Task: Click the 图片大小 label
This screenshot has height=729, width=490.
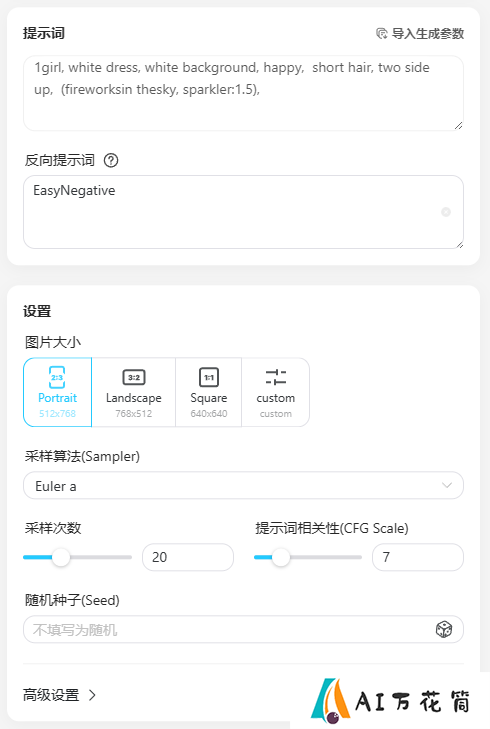Action: click(53, 343)
